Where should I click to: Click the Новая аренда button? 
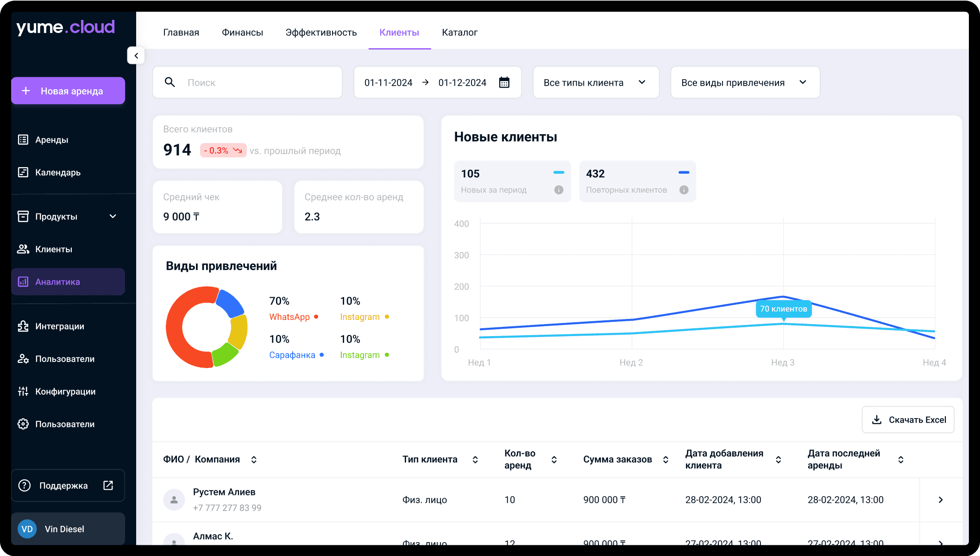click(x=68, y=91)
